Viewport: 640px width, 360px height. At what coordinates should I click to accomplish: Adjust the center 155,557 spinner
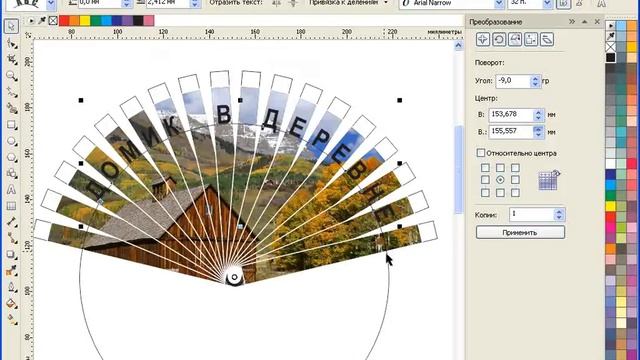pos(538,132)
